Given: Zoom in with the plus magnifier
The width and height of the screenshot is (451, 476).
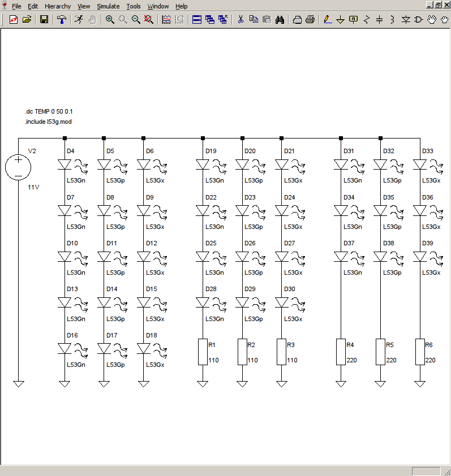Looking at the screenshot, I should [x=110, y=20].
